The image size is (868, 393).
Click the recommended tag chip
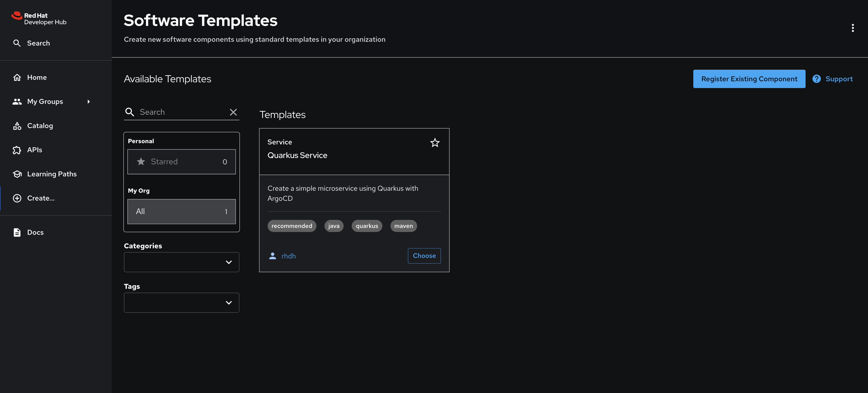click(x=292, y=226)
